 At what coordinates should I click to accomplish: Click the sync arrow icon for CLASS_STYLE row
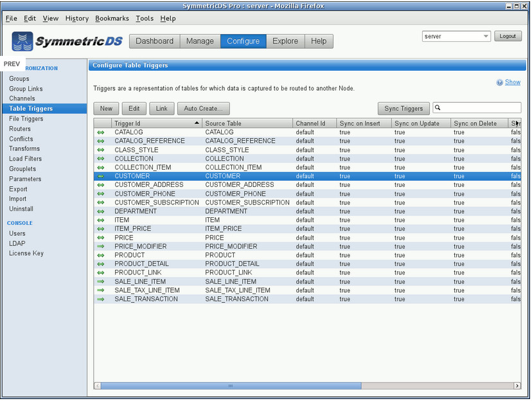tap(101, 150)
